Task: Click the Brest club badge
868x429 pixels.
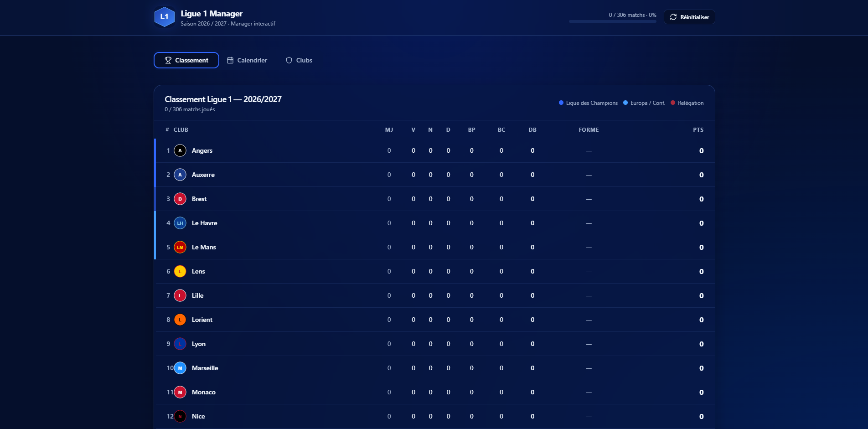Action: (180, 199)
